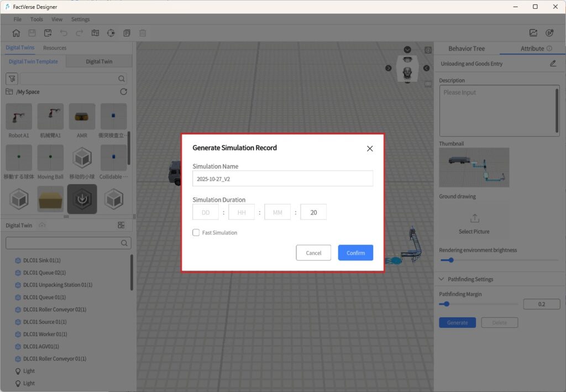Click the Home icon in the toolbar
This screenshot has width=566, height=392.
tap(16, 33)
